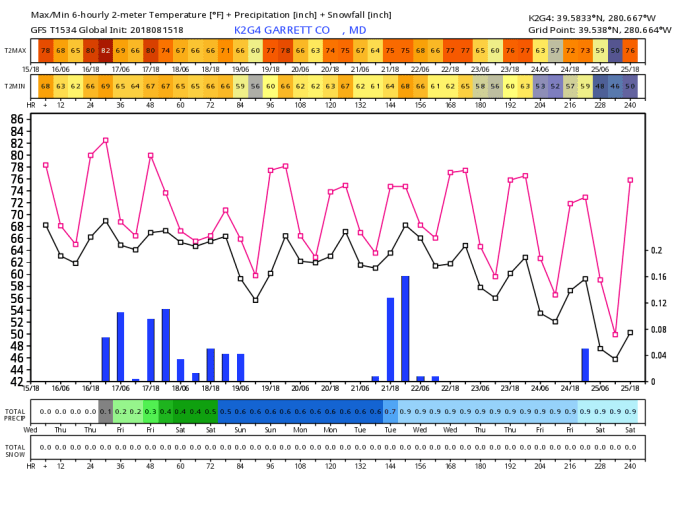Click the dark red 82 T2MAX cell

106,50
